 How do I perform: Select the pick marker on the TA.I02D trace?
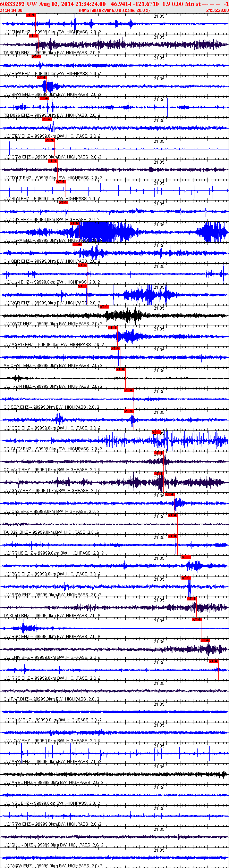coord(173,515)
